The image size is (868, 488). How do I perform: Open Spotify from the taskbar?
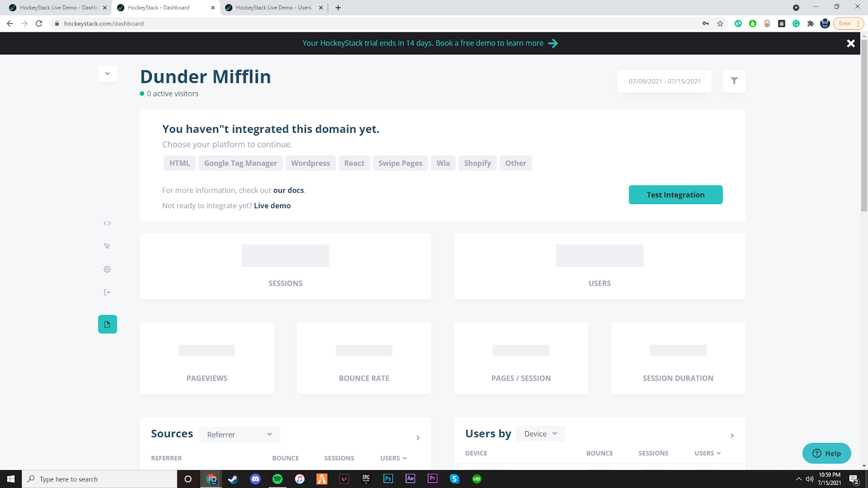(x=277, y=479)
